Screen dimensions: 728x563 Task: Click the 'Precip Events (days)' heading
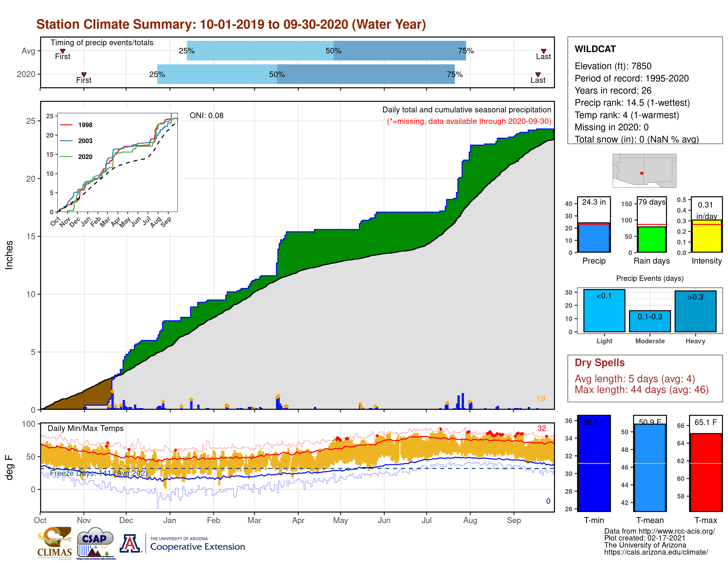(x=650, y=278)
